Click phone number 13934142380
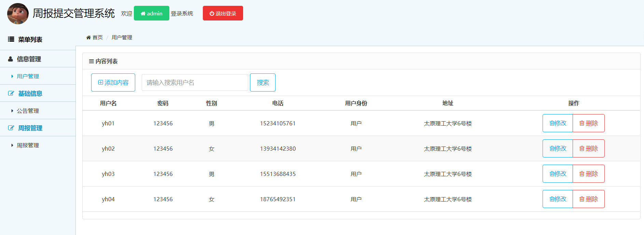The width and height of the screenshot is (644, 235). point(278,149)
